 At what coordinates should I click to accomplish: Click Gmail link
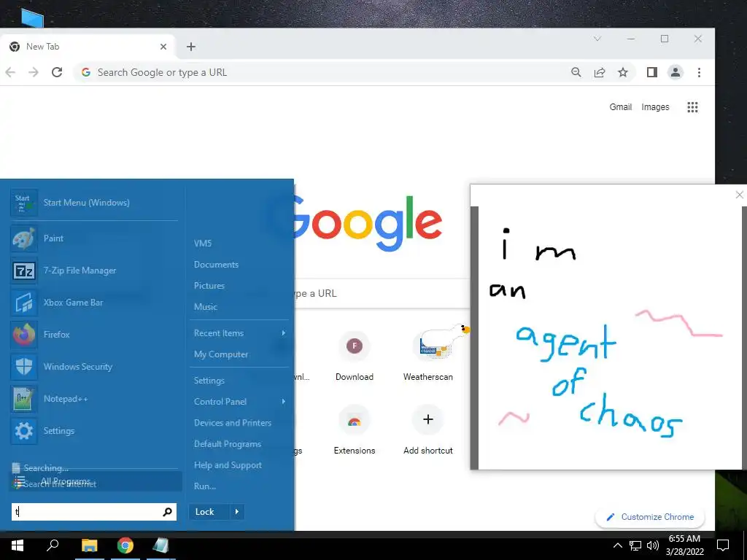[x=620, y=107]
